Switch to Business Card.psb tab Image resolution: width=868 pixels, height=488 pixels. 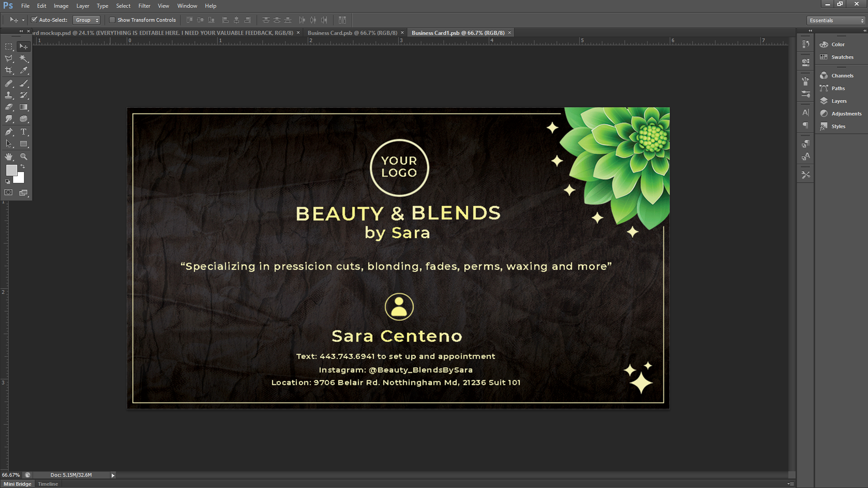(x=352, y=33)
